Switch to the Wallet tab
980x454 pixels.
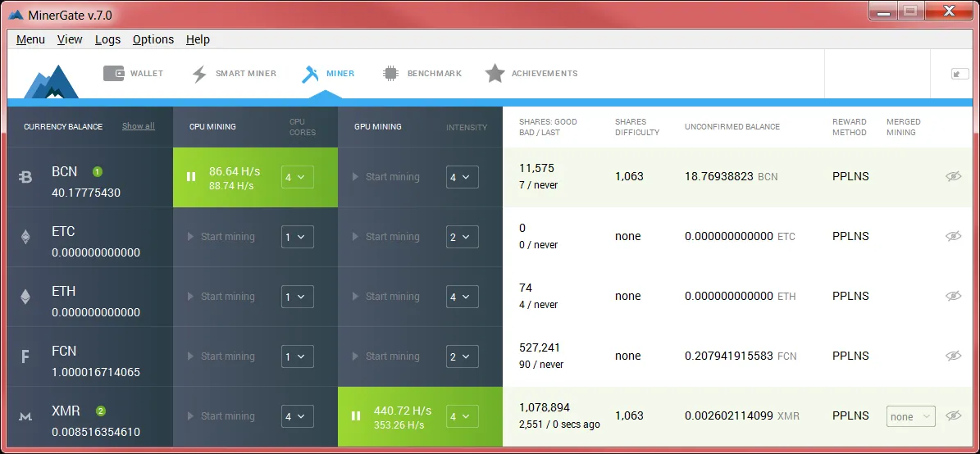[x=133, y=74]
